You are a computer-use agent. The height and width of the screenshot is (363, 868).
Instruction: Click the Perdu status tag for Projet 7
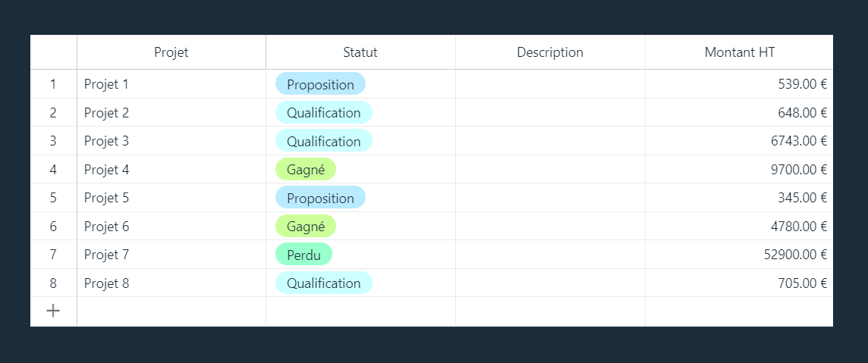(x=304, y=255)
